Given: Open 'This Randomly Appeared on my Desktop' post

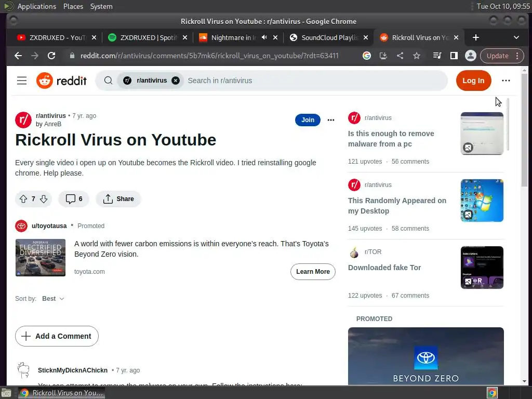Looking at the screenshot, I should point(397,206).
